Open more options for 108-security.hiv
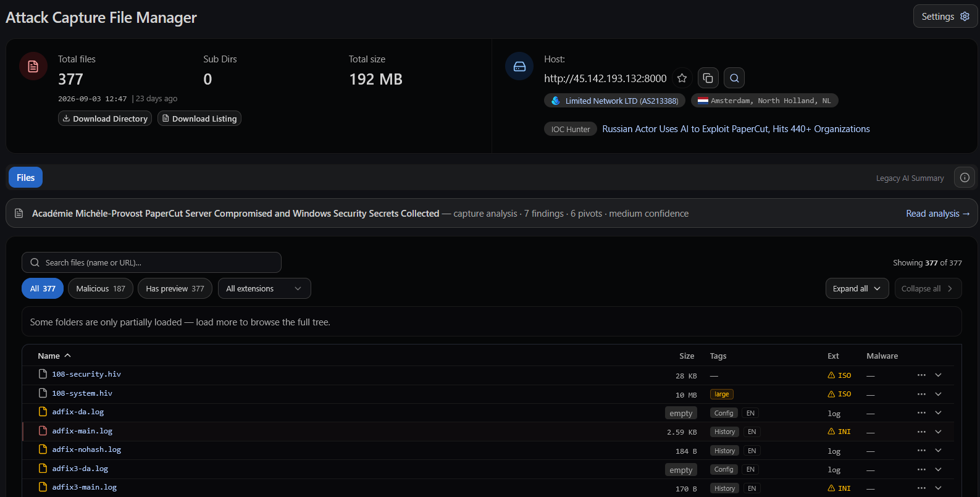The height and width of the screenshot is (497, 980). (921, 375)
